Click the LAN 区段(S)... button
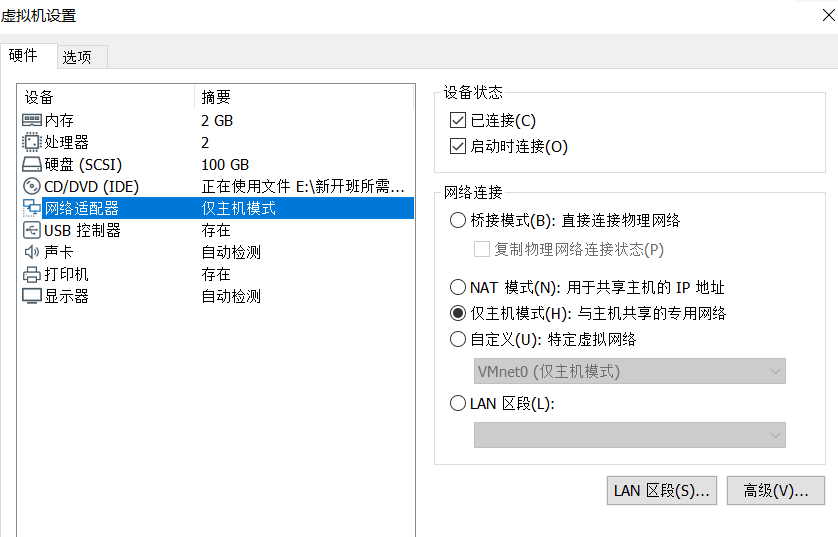 click(661, 490)
